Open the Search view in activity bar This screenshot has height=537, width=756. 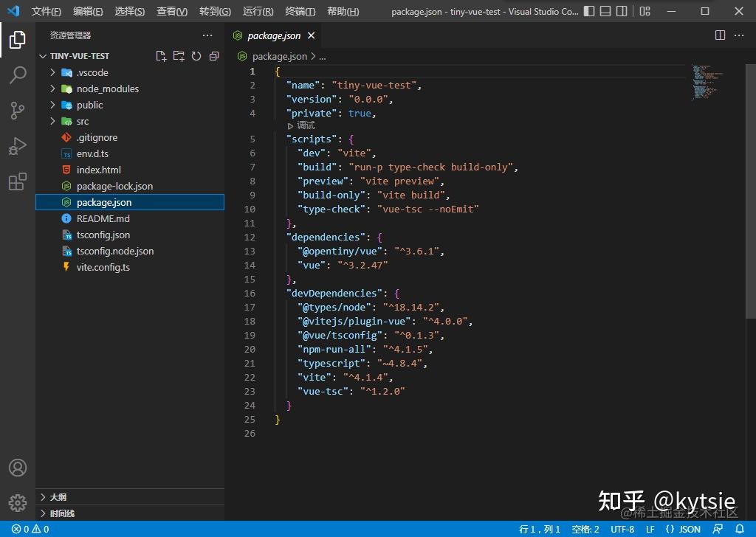(x=18, y=75)
